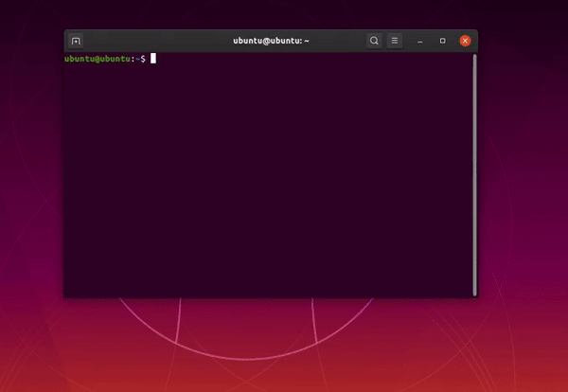Minimize the terminal window
This screenshot has width=568, height=392.
click(419, 41)
